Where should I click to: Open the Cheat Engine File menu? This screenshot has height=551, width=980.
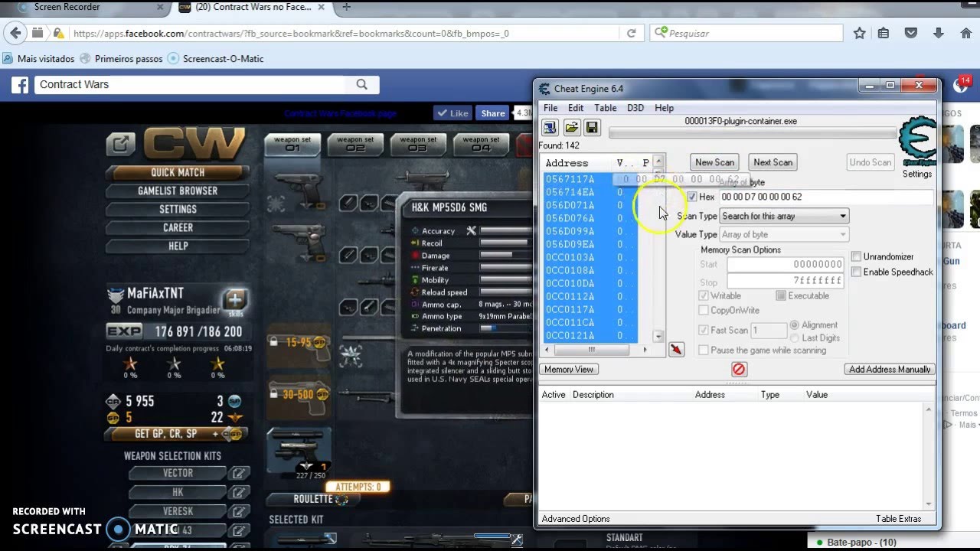point(550,108)
